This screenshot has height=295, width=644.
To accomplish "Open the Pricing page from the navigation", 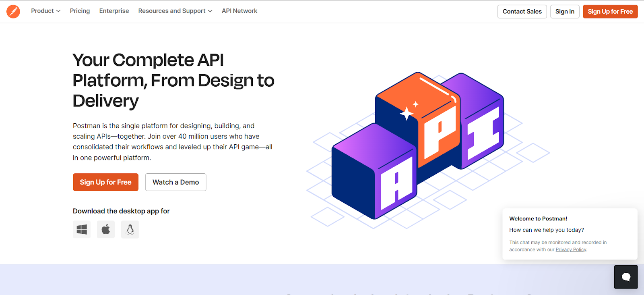I will [x=80, y=11].
